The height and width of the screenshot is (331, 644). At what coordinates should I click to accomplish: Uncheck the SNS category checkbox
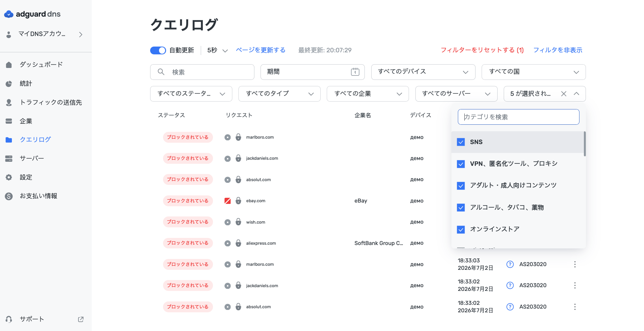461,142
